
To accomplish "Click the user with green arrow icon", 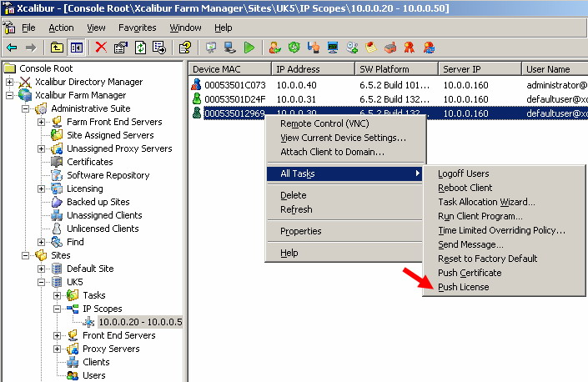I will click(x=275, y=48).
